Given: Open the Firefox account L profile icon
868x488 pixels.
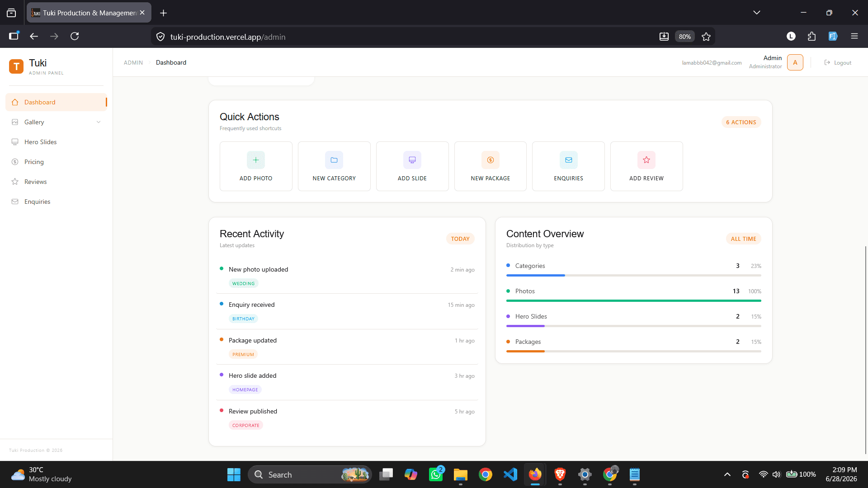Looking at the screenshot, I should [791, 36].
